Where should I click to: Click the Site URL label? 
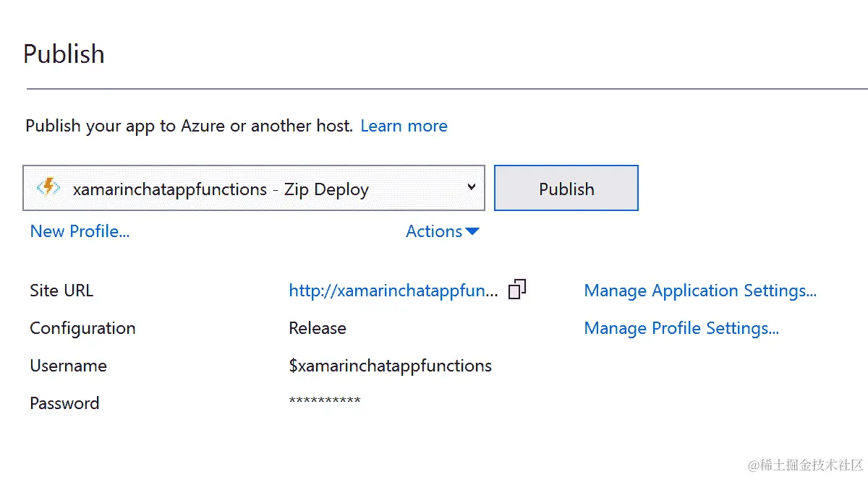(x=61, y=291)
